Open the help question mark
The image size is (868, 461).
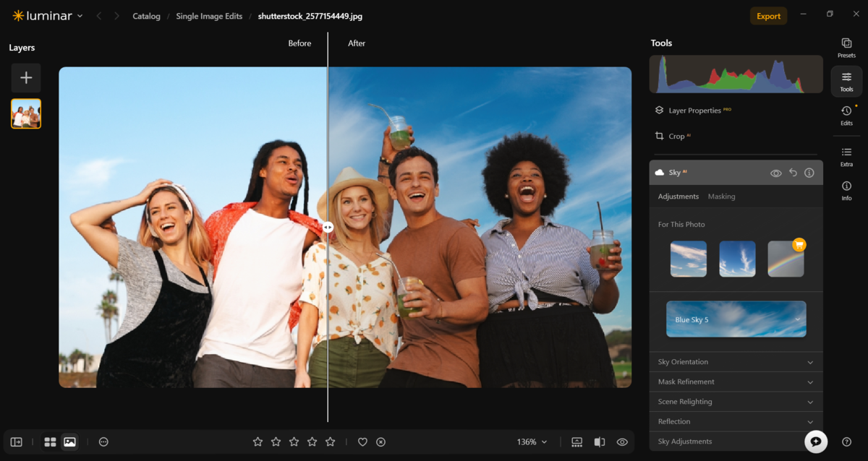[846, 441]
